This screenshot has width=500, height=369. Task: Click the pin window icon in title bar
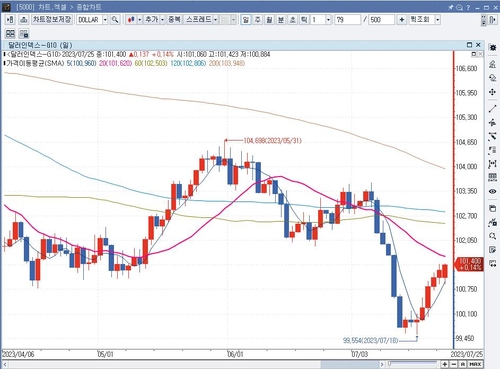(451, 7)
